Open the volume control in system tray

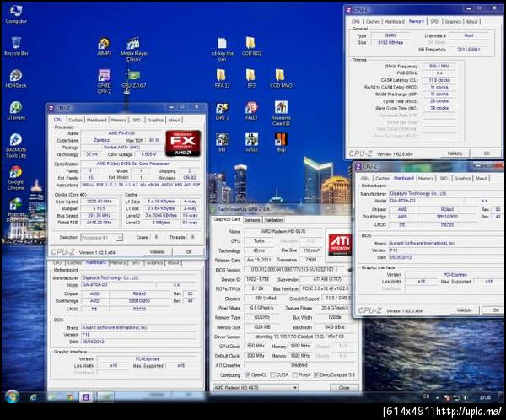click(466, 397)
